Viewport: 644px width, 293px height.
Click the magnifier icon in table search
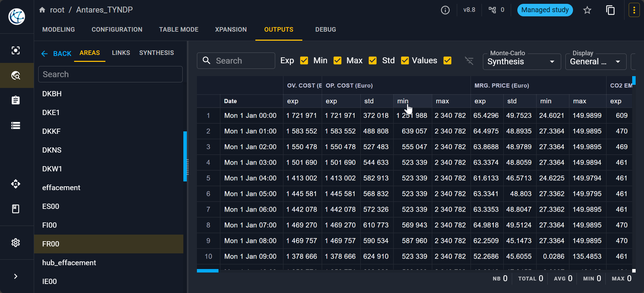point(207,60)
